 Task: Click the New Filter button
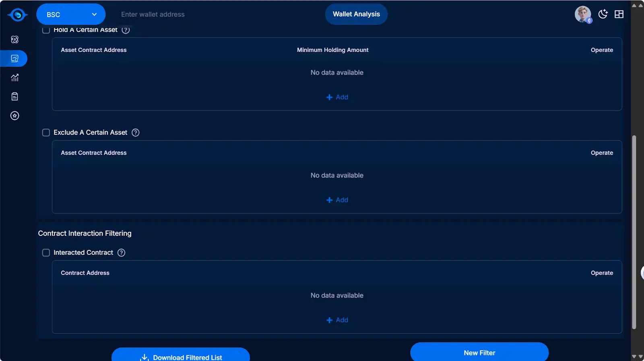tap(479, 353)
